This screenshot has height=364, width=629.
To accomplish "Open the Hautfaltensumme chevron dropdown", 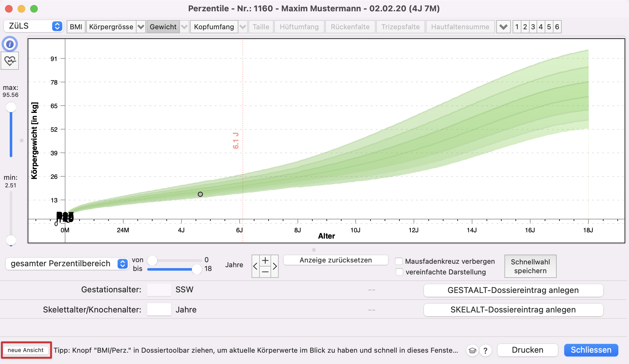I will click(503, 27).
